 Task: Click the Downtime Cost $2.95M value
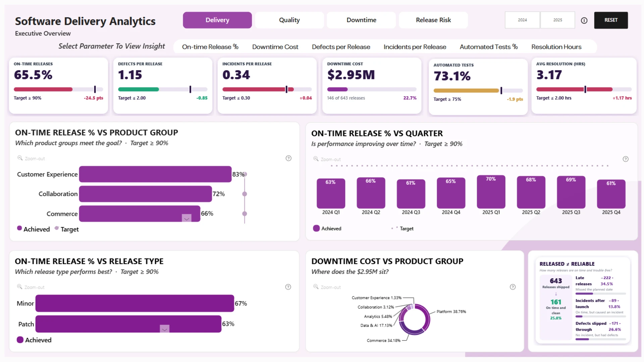[x=351, y=75]
